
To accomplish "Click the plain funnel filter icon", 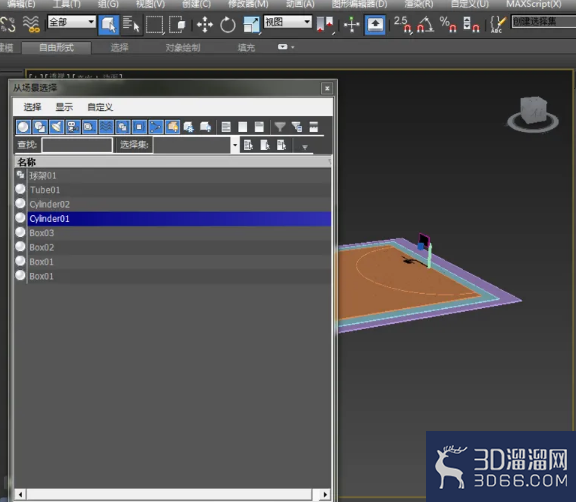I will click(280, 127).
